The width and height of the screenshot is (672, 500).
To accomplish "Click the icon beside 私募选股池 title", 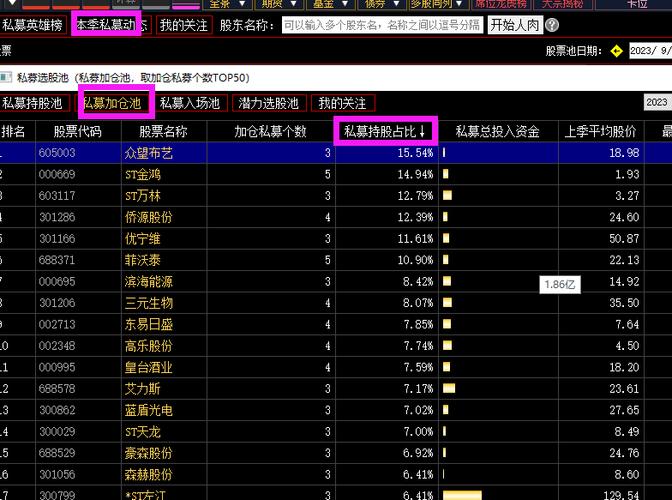I will pyautogui.click(x=6, y=78).
